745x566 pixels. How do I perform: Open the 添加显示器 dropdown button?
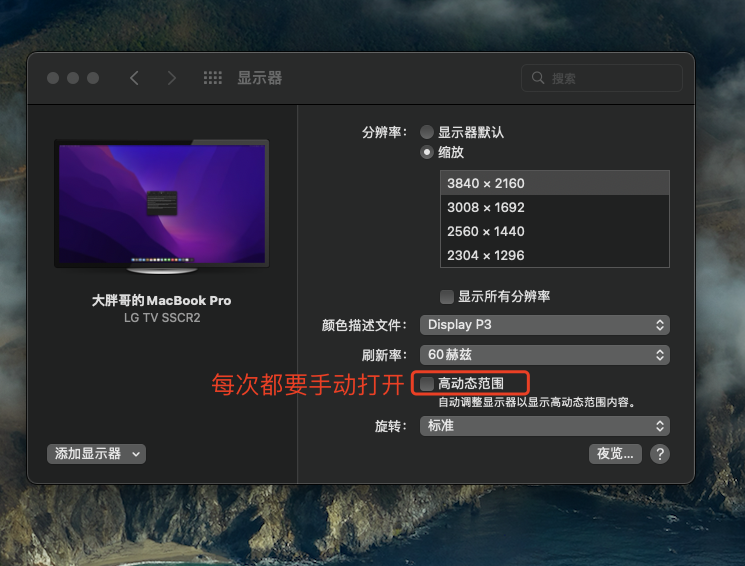tap(96, 454)
